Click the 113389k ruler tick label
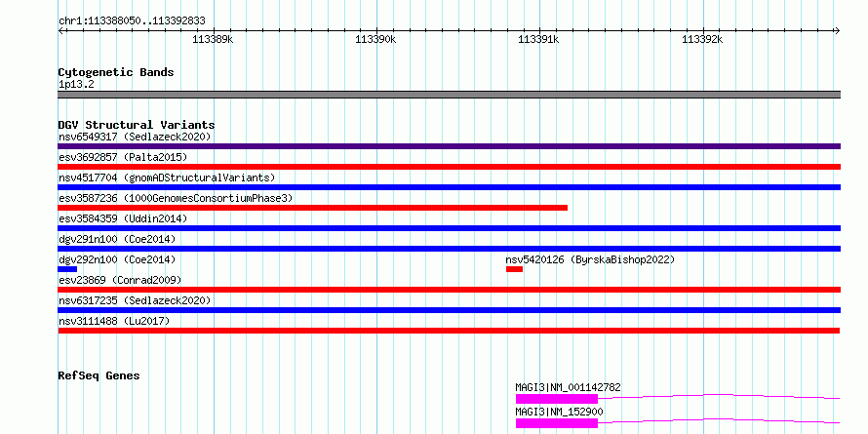The image size is (868, 434). tap(213, 39)
